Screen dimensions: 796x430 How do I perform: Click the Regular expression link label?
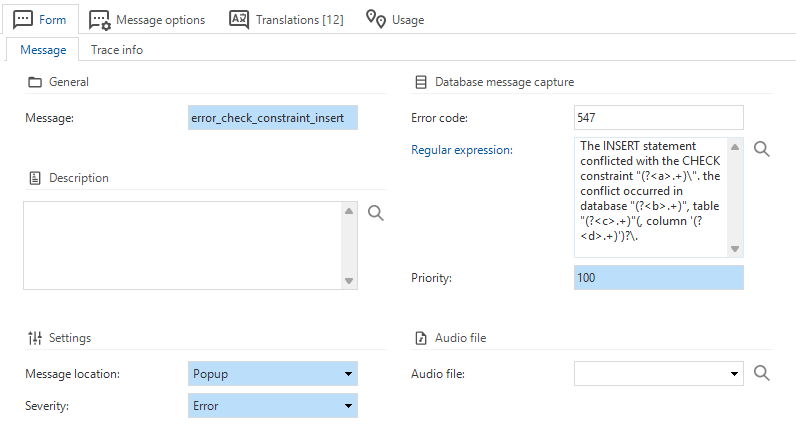[x=462, y=150]
